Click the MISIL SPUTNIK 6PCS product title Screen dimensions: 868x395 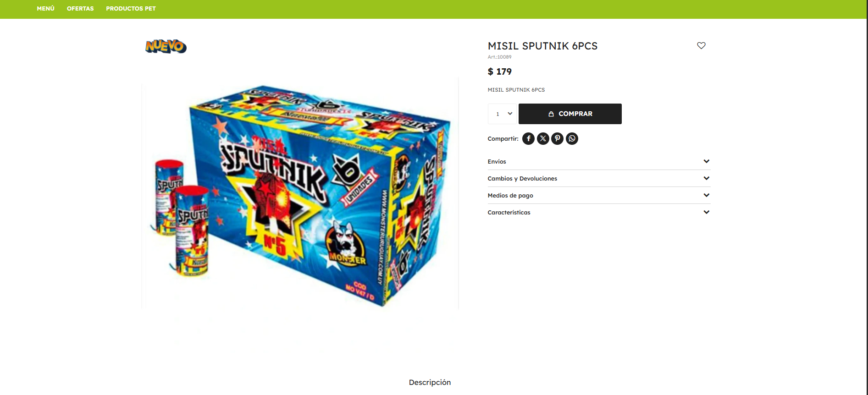(542, 46)
